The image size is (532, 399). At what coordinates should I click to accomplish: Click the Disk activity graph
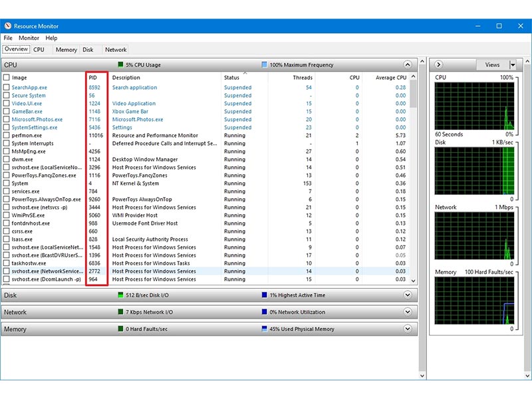[x=474, y=171]
